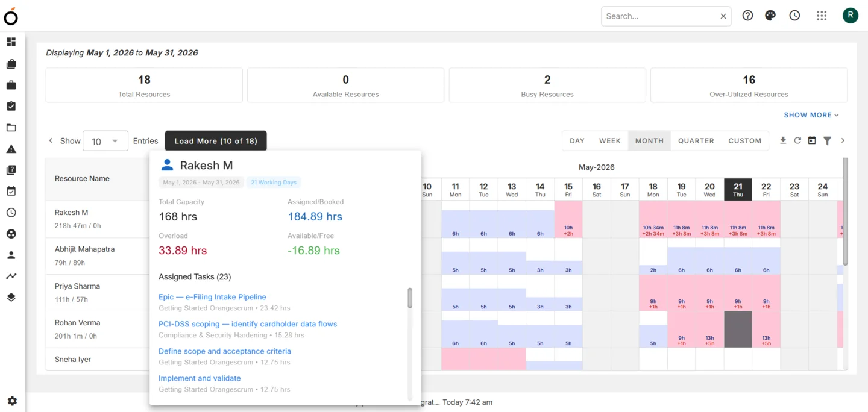The height and width of the screenshot is (412, 868).
Task: Download the resource report
Action: click(x=783, y=140)
